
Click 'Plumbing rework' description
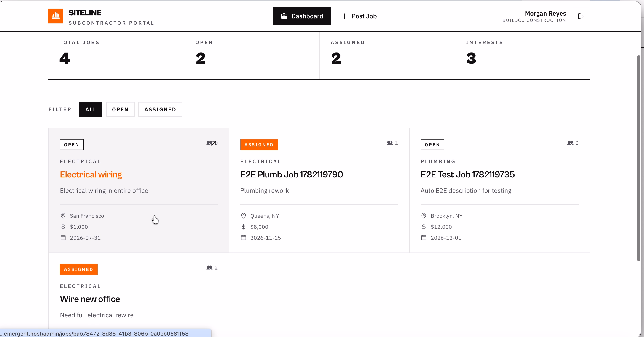click(265, 191)
